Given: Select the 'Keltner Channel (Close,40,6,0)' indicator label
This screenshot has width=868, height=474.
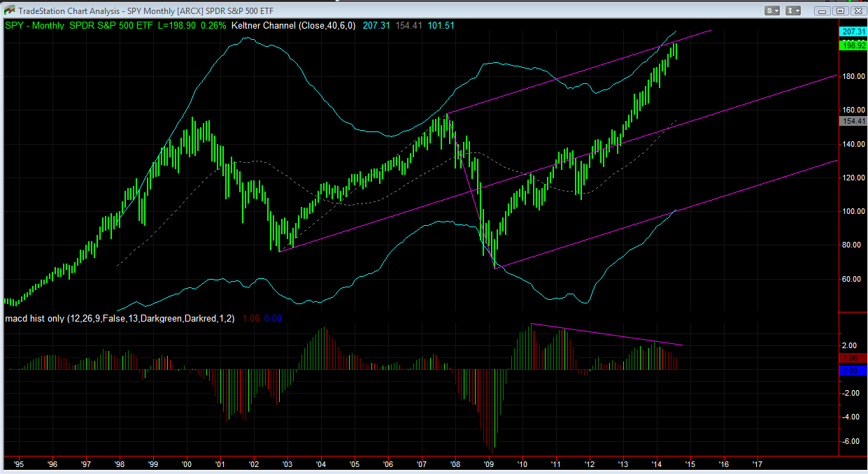Looking at the screenshot, I should click(x=293, y=25).
